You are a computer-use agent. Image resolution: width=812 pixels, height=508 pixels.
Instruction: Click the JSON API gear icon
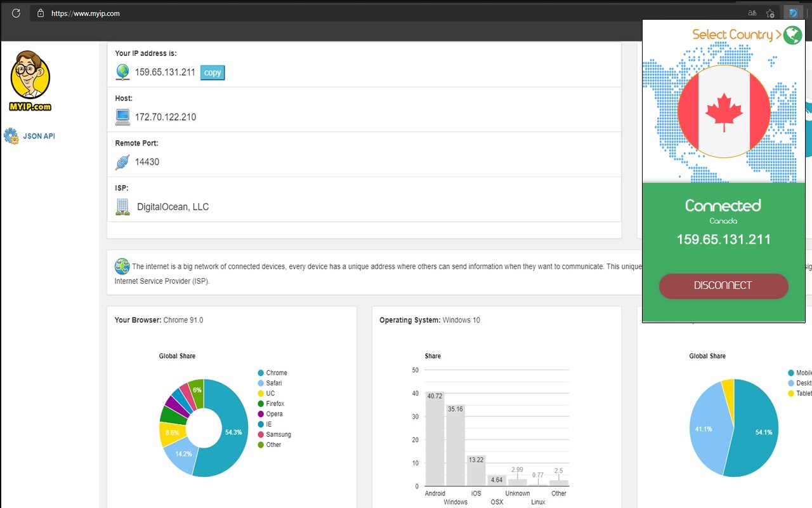11,136
